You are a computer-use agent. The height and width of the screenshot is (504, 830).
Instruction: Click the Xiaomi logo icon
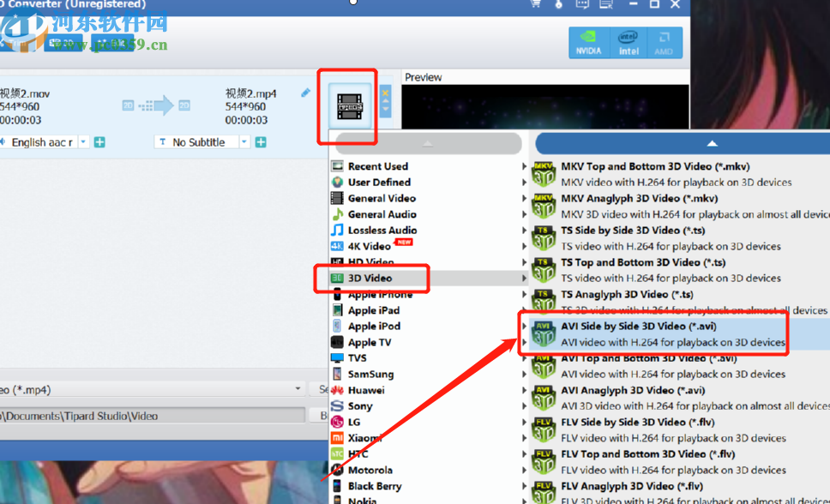337,438
